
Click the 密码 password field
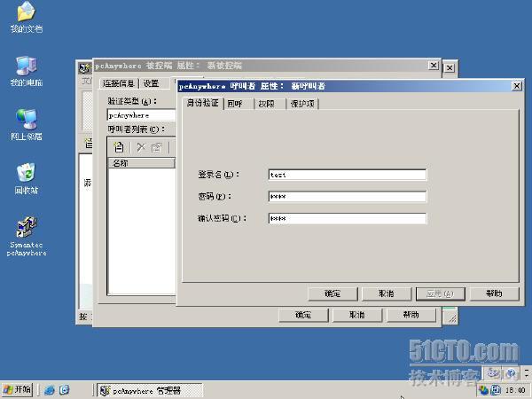(x=347, y=197)
